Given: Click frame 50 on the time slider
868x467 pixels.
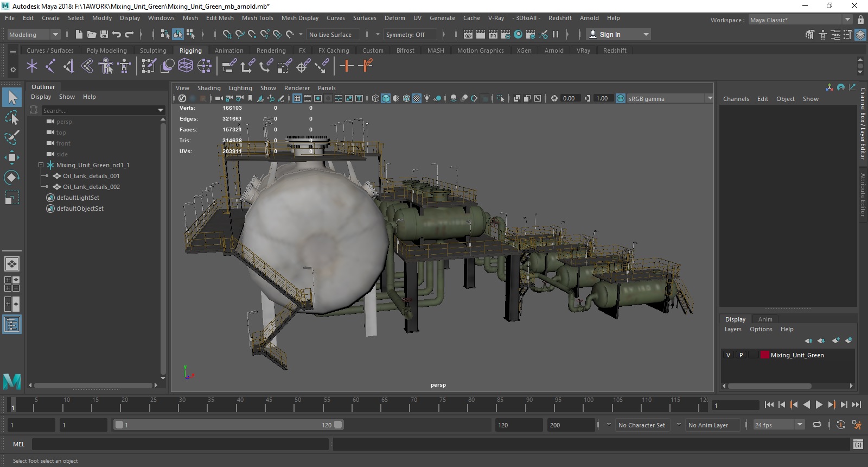Looking at the screenshot, I should (x=298, y=405).
